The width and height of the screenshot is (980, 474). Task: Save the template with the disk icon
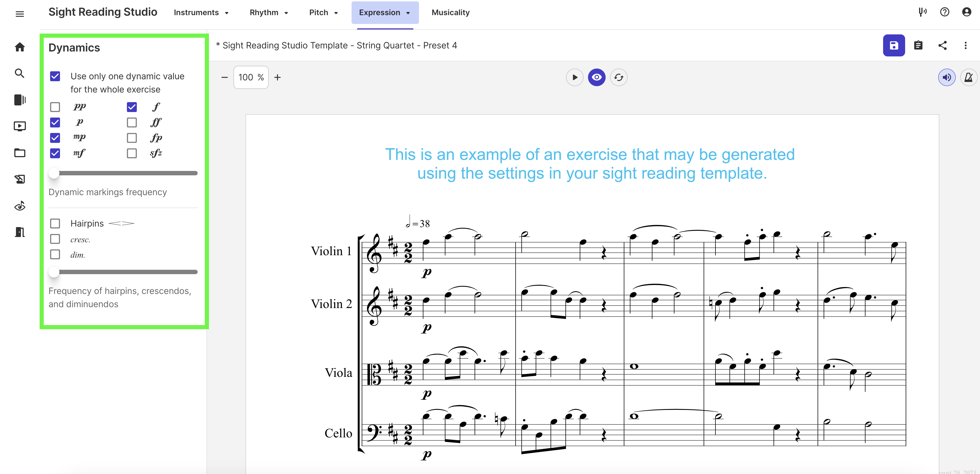(x=894, y=46)
